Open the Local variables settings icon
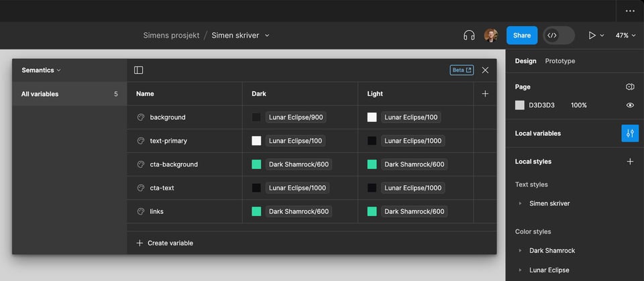 [629, 133]
